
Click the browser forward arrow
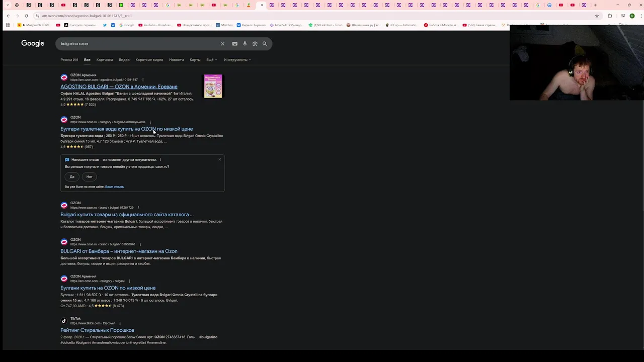(17, 16)
